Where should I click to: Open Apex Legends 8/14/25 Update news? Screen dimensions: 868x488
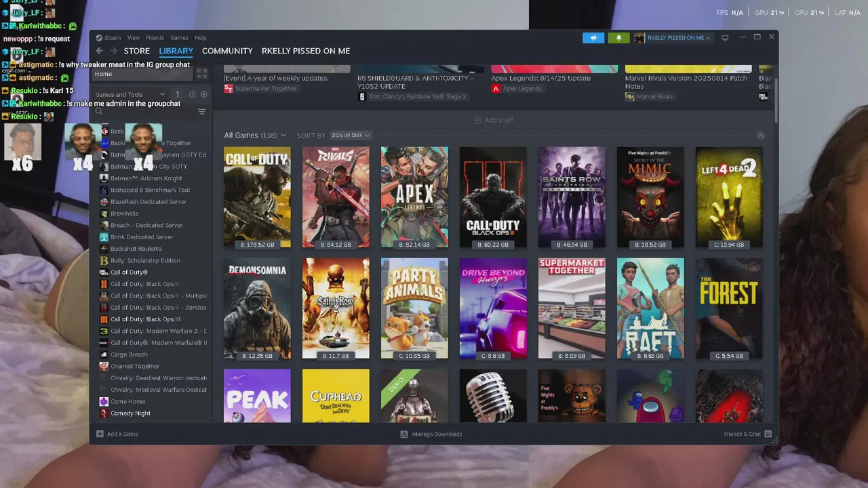click(x=540, y=78)
